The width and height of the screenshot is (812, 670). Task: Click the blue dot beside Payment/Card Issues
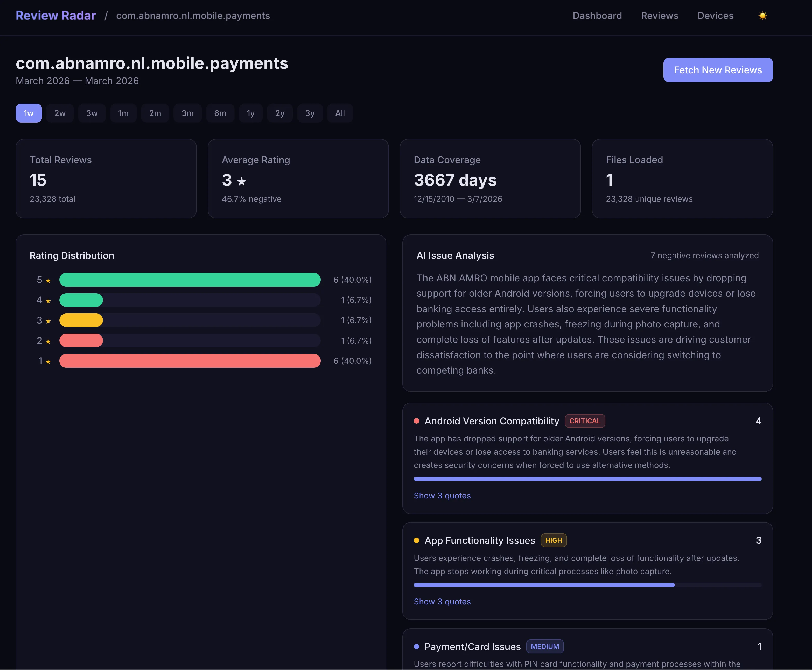[417, 646]
